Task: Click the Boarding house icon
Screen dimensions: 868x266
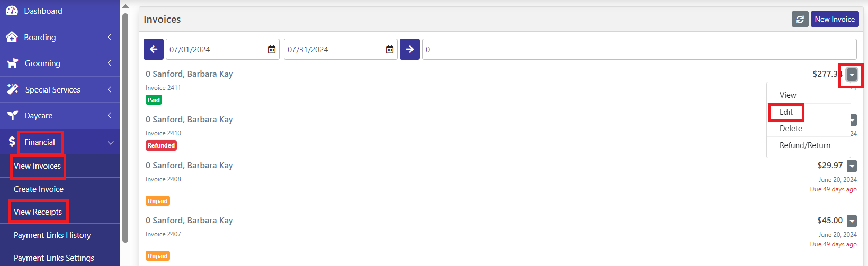Action: click(12, 37)
